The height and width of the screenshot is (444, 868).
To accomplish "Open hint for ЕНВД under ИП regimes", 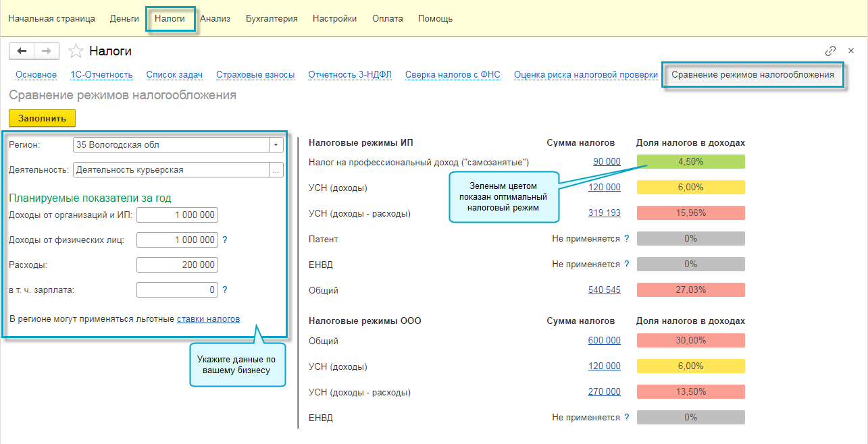I will 627,265.
